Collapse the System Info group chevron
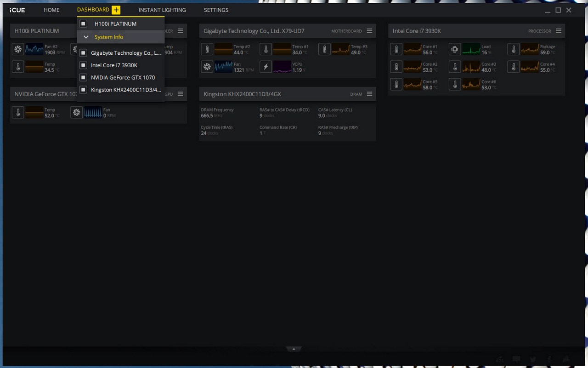This screenshot has height=368, width=588. (x=86, y=37)
